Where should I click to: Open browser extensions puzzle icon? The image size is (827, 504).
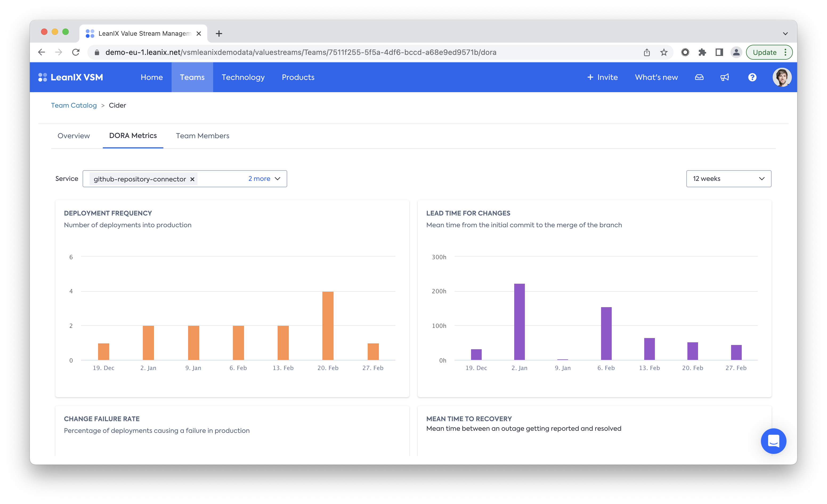point(702,52)
